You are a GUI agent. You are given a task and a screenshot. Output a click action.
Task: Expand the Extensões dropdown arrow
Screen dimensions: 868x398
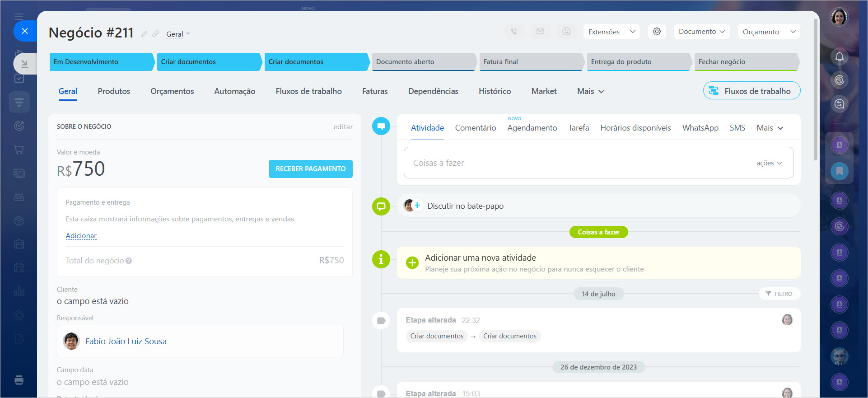pos(633,32)
